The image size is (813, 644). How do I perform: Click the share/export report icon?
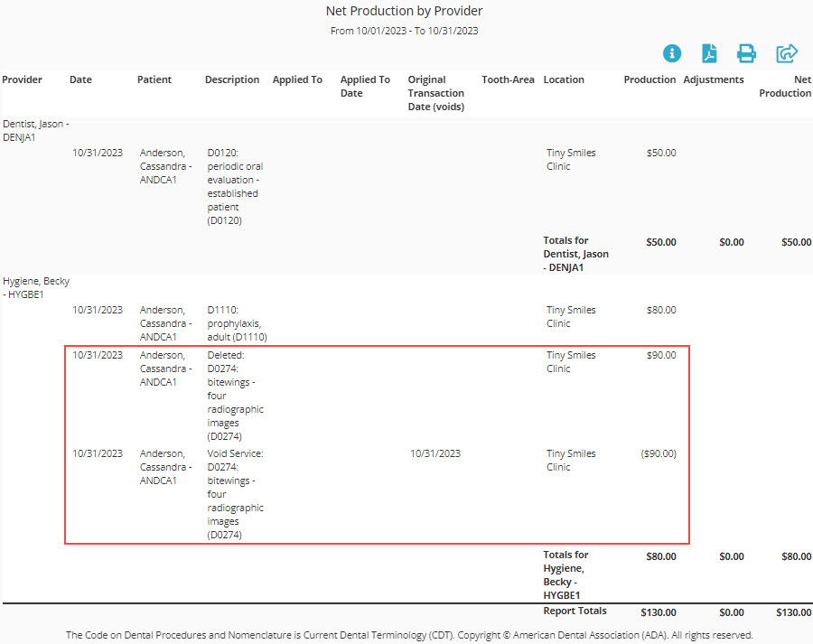[x=787, y=53]
